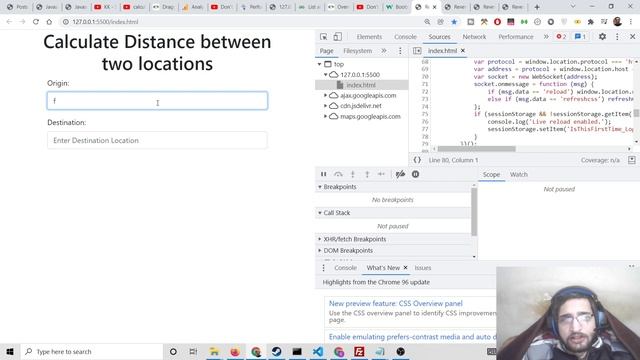Pause script execution button
This screenshot has height=360, width=640.
pos(323,174)
